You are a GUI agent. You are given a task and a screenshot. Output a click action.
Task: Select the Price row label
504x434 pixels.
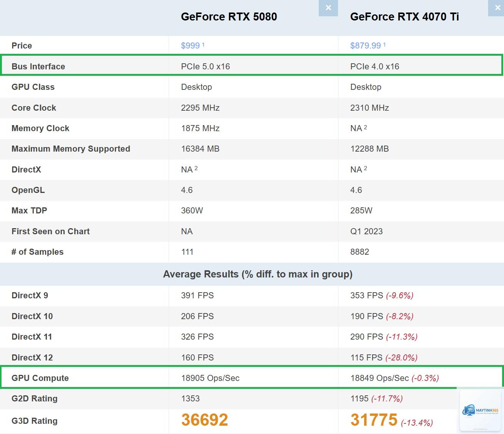pyautogui.click(x=22, y=46)
